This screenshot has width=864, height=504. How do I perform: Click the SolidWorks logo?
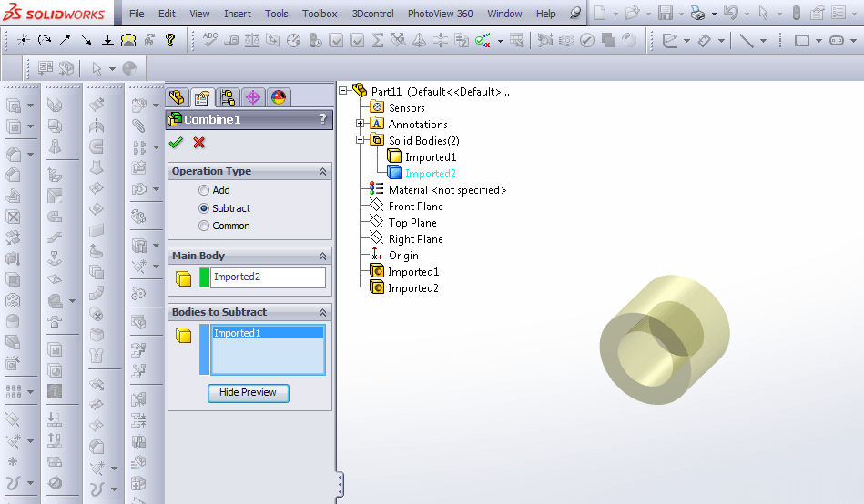pyautogui.click(x=54, y=13)
